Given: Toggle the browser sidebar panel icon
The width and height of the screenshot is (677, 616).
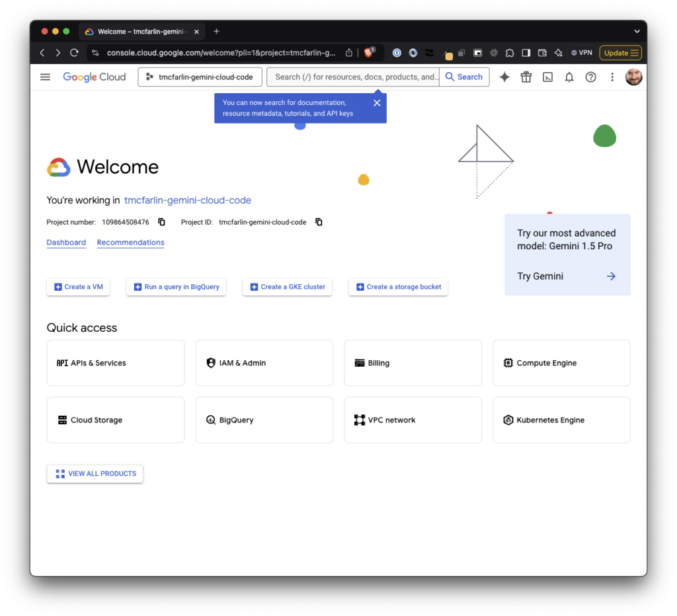Looking at the screenshot, I should [x=526, y=53].
